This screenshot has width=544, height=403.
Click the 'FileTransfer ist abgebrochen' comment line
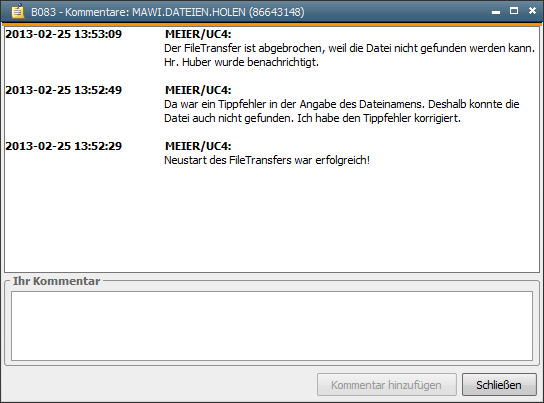(349, 48)
